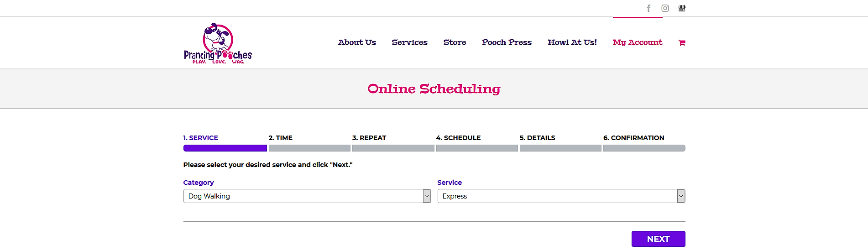Open the Pooch Press menu item
This screenshot has width=868, height=251.
point(507,42)
